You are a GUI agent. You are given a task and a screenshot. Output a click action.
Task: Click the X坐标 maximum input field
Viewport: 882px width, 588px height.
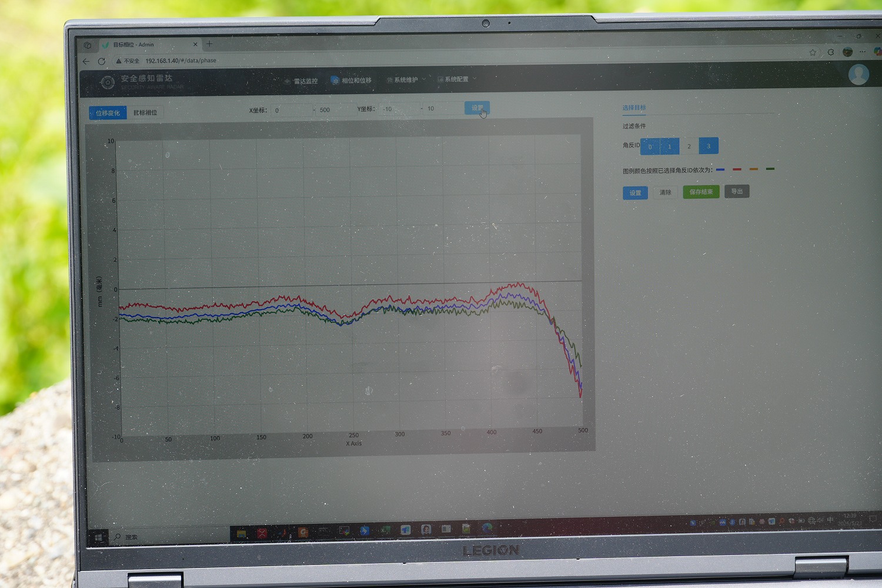point(332,110)
